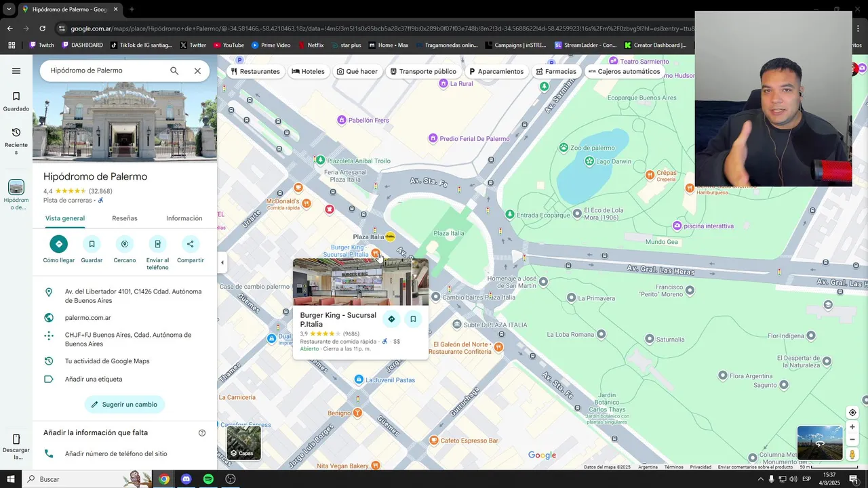Select the Hoteles category chip
The image size is (868, 488).
[x=309, y=71]
